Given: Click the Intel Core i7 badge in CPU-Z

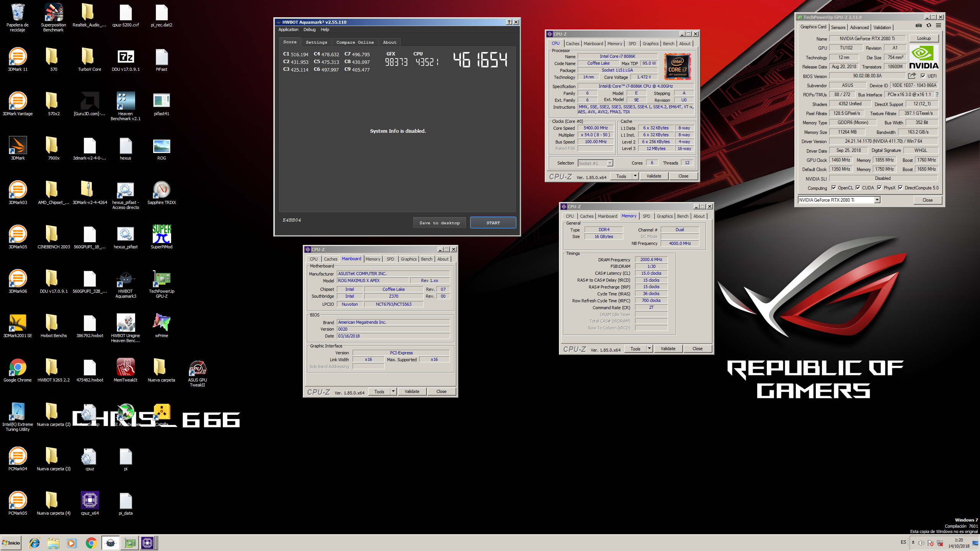Looking at the screenshot, I should click(x=677, y=67).
